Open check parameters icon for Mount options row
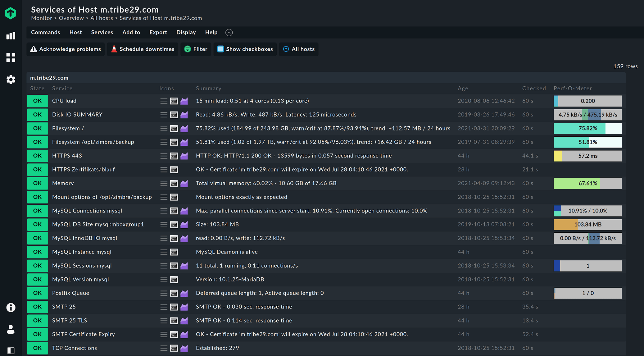The width and height of the screenshot is (644, 356). (174, 197)
